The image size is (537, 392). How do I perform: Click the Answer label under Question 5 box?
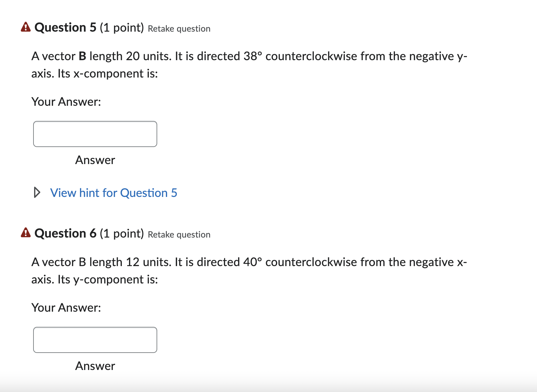point(95,160)
